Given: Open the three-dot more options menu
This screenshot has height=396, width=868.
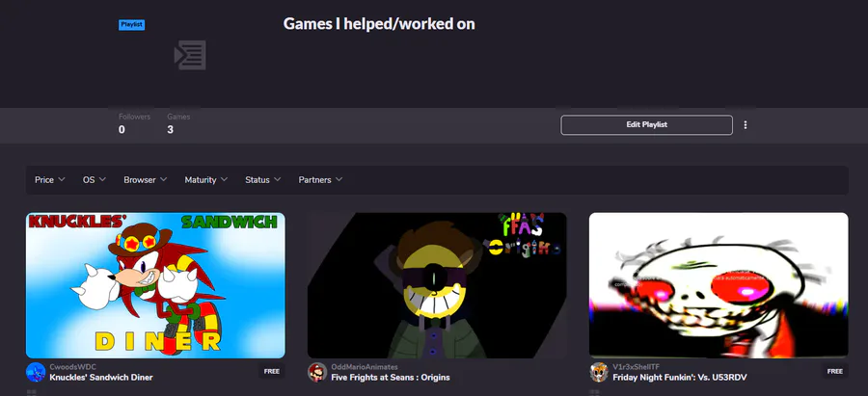Looking at the screenshot, I should [746, 125].
